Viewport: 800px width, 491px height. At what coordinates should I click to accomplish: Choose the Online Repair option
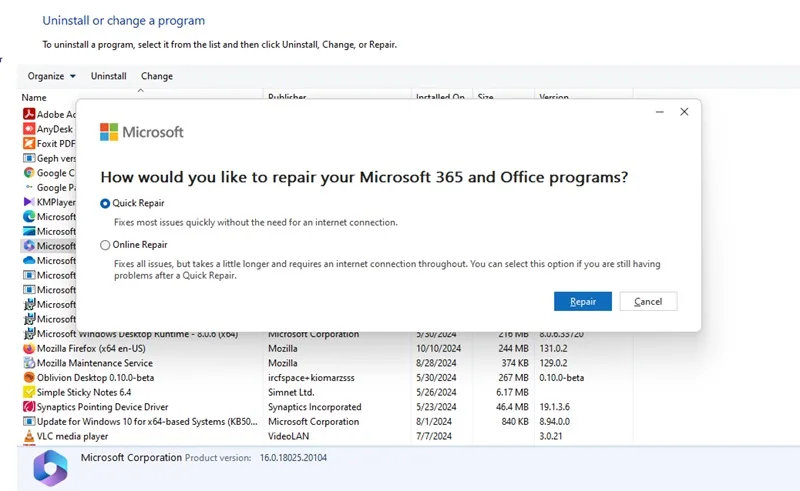point(134,245)
